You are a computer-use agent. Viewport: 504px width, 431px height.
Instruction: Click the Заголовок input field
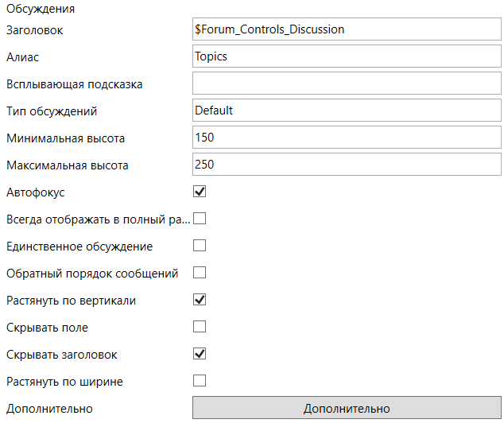tap(347, 29)
